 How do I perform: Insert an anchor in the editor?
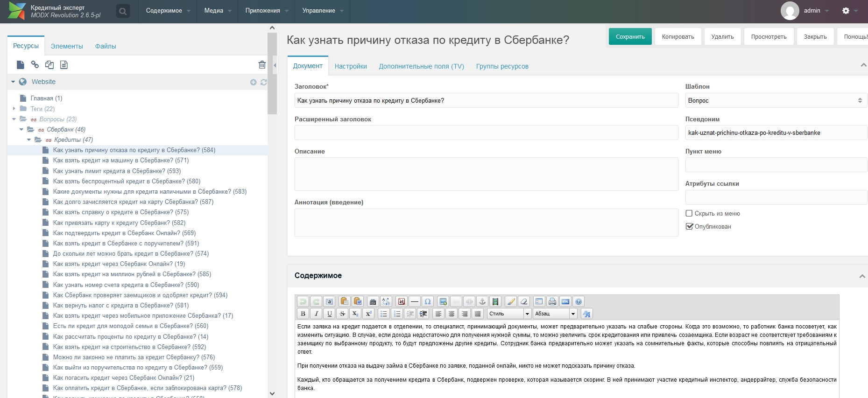pos(482,301)
